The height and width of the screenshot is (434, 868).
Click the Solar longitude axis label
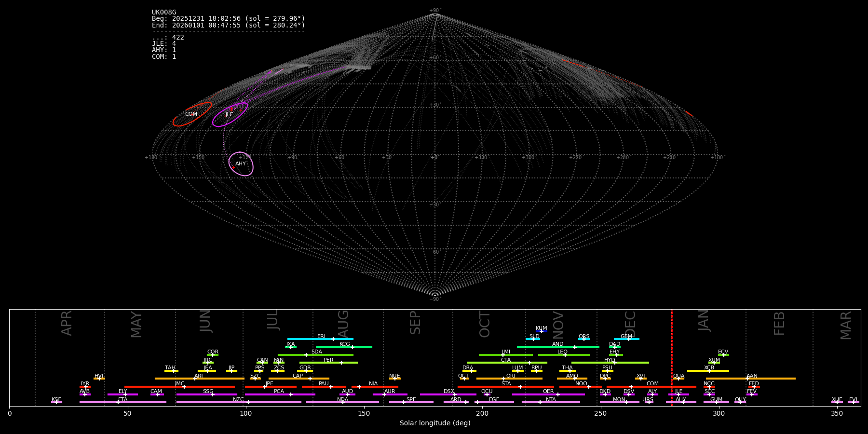[435, 423]
